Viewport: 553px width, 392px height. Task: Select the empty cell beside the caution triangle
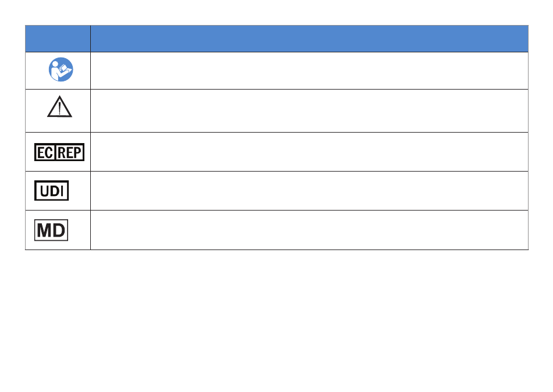pos(309,111)
